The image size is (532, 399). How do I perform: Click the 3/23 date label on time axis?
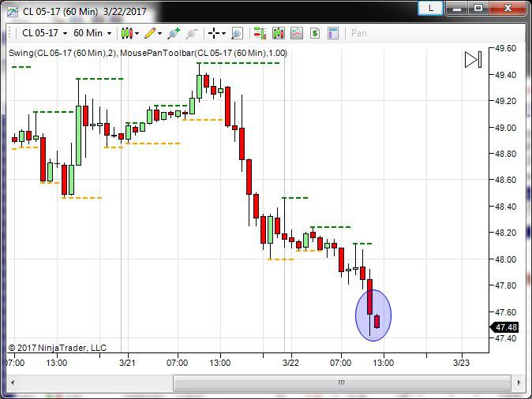click(462, 363)
